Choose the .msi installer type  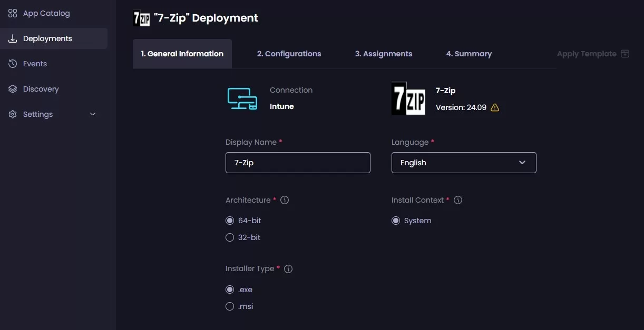230,306
